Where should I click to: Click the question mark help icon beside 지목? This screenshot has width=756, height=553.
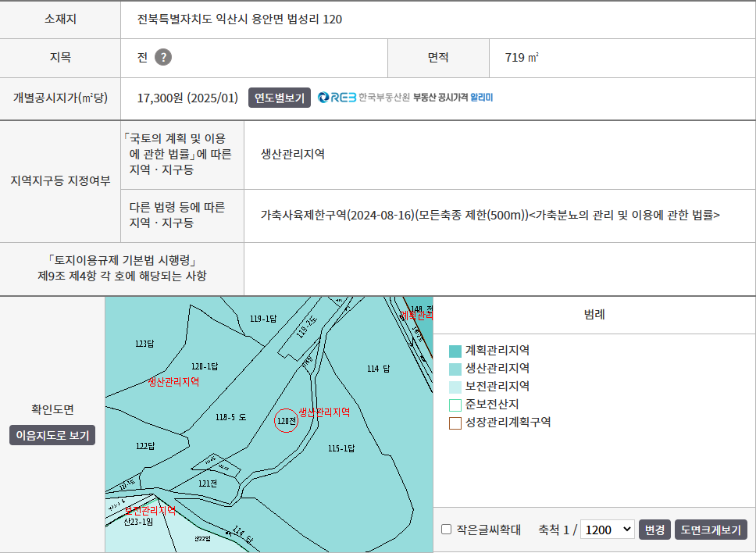[x=162, y=57]
